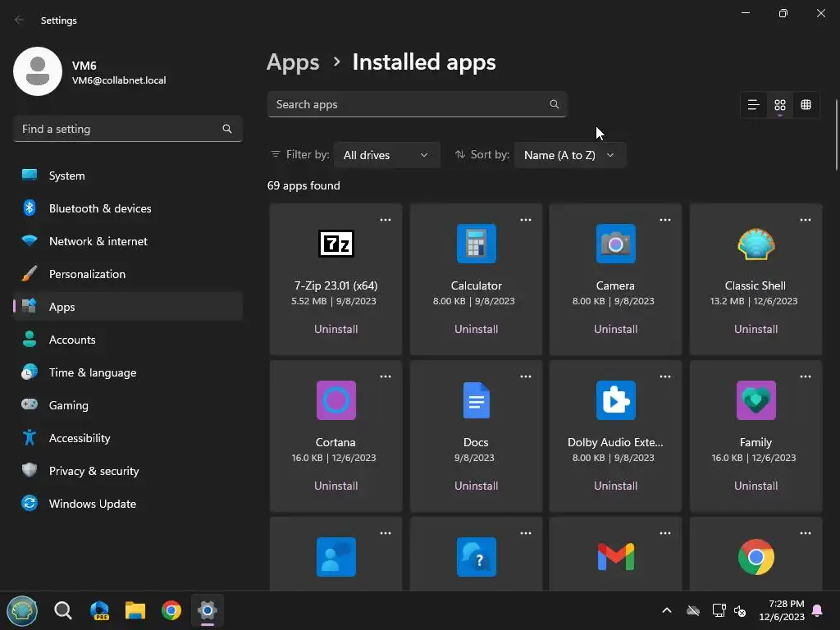The image size is (840, 630).
Task: Click the Family app icon
Action: point(756,400)
